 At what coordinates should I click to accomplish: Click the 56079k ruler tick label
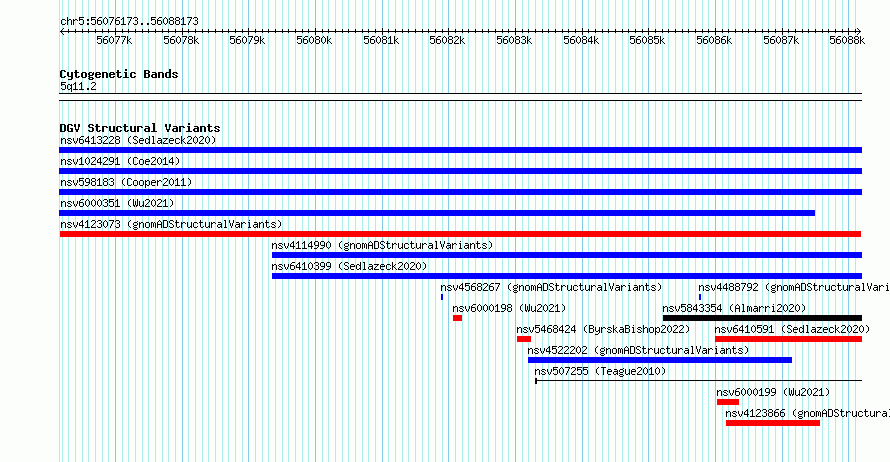coord(247,40)
